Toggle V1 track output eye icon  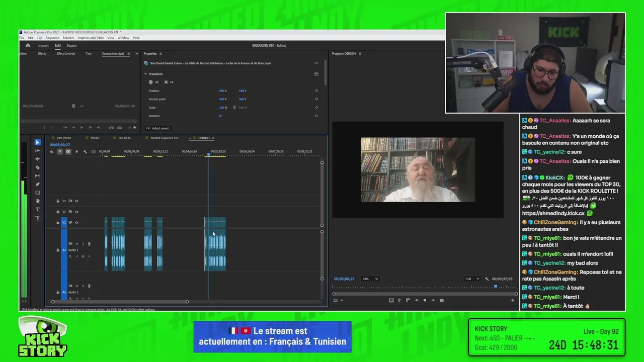pyautogui.click(x=76, y=222)
